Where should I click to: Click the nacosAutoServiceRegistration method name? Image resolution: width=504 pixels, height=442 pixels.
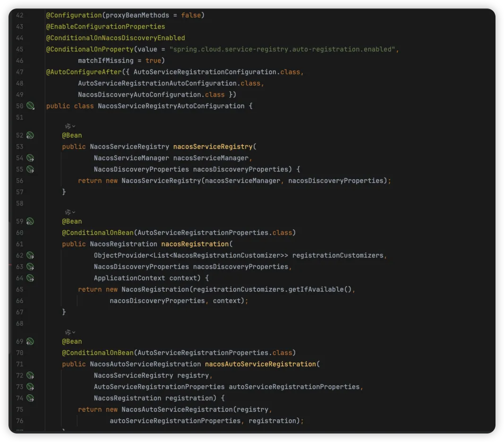click(x=260, y=364)
